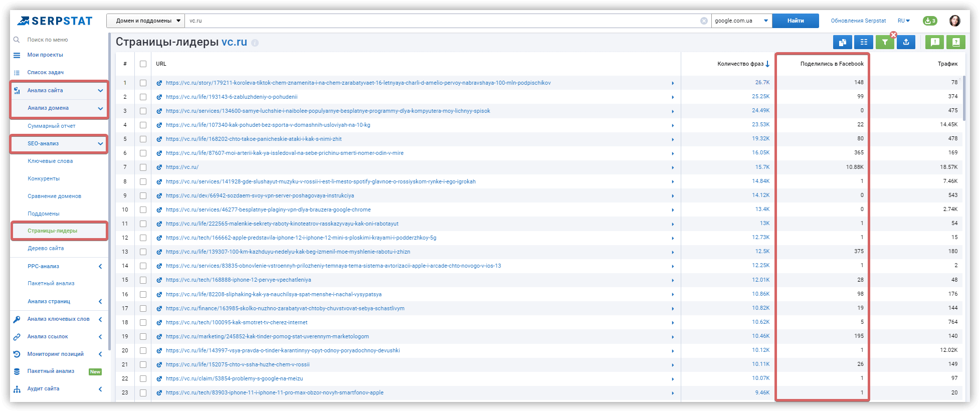
Task: Open the google.com.ua search engine dropdown
Action: tap(741, 21)
